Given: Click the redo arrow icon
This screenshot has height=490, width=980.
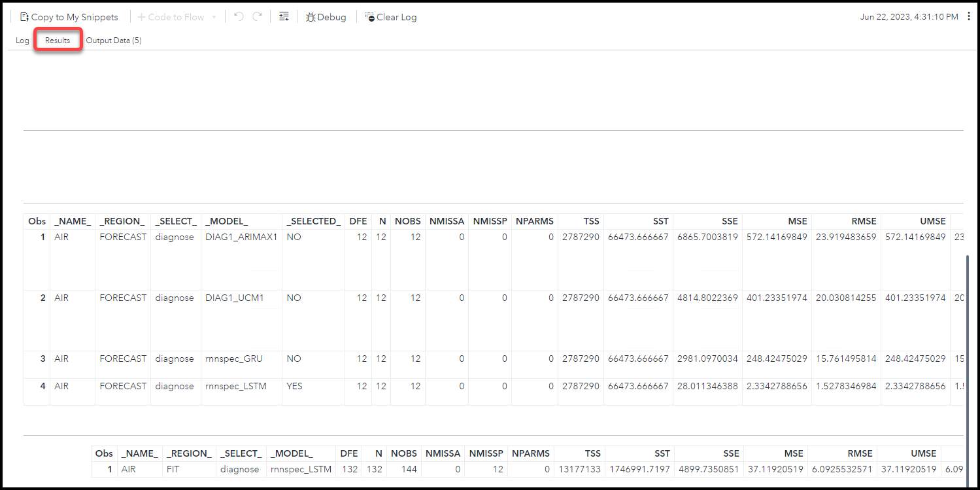Looking at the screenshot, I should pos(258,17).
